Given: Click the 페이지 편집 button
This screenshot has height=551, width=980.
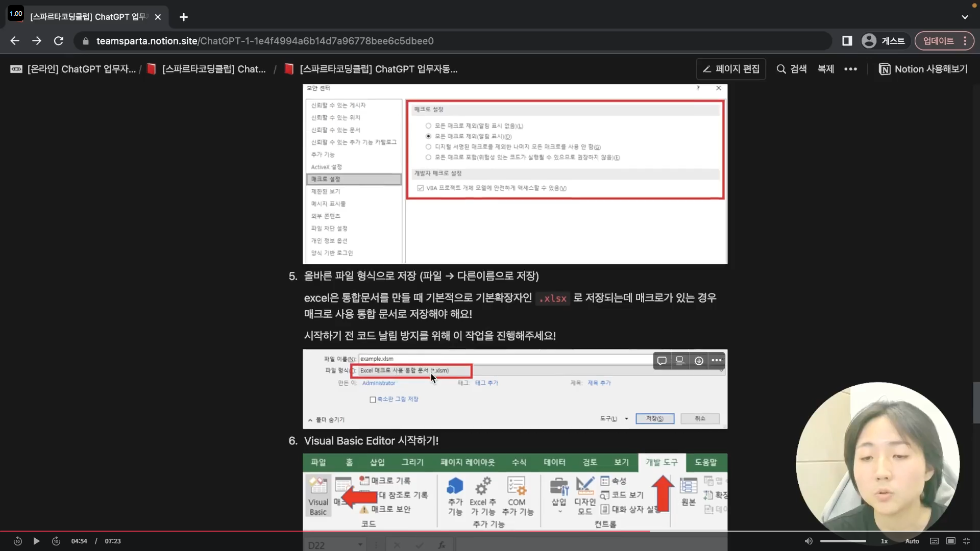Looking at the screenshot, I should (731, 69).
